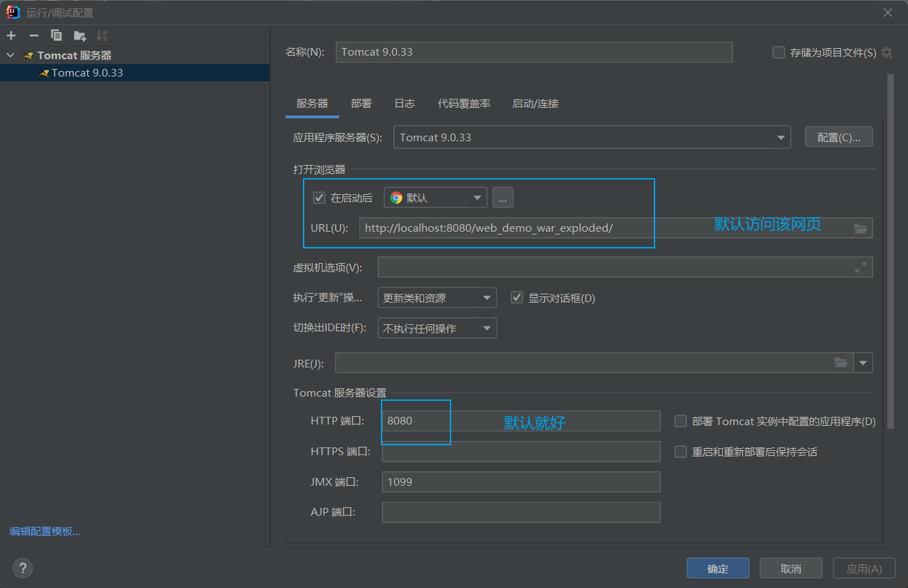Click the JMX 端口 field
Image resolution: width=908 pixels, height=588 pixels.
521,482
